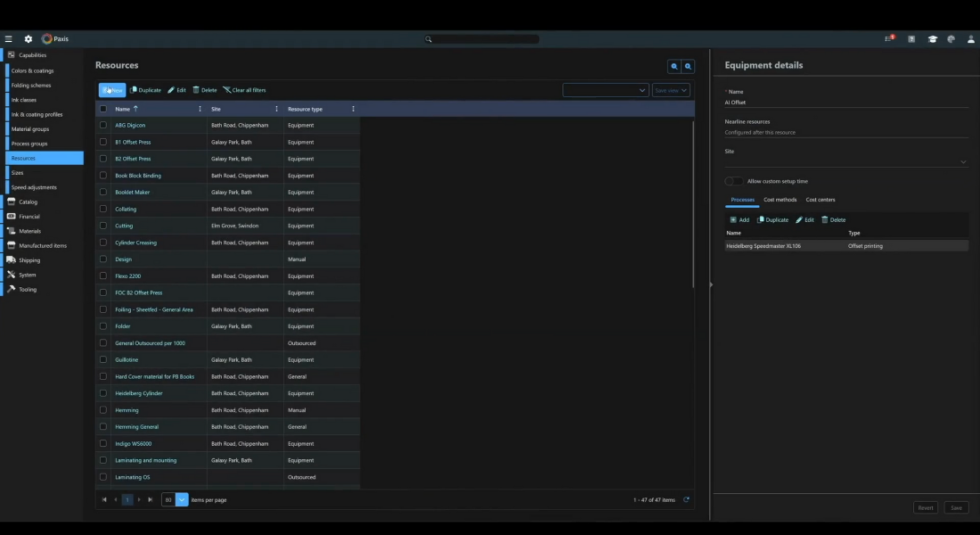The height and width of the screenshot is (535, 980).
Task: Switch to the Cost centers tab
Action: click(x=821, y=200)
